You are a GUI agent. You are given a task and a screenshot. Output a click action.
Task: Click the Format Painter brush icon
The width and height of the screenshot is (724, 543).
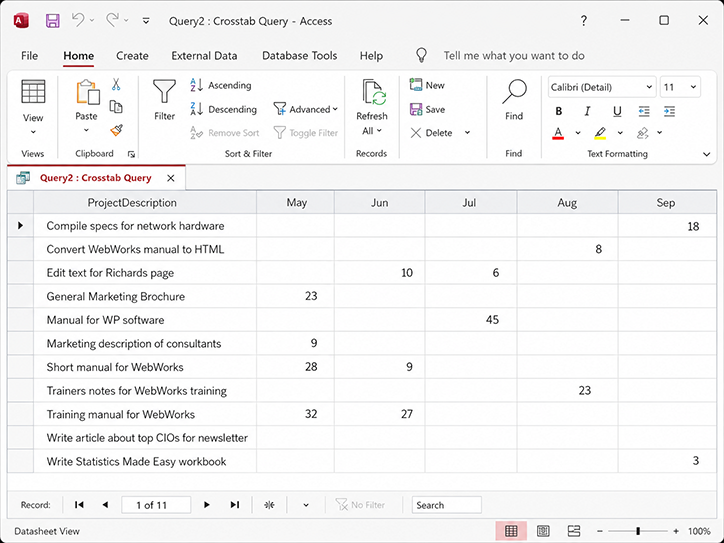117,131
